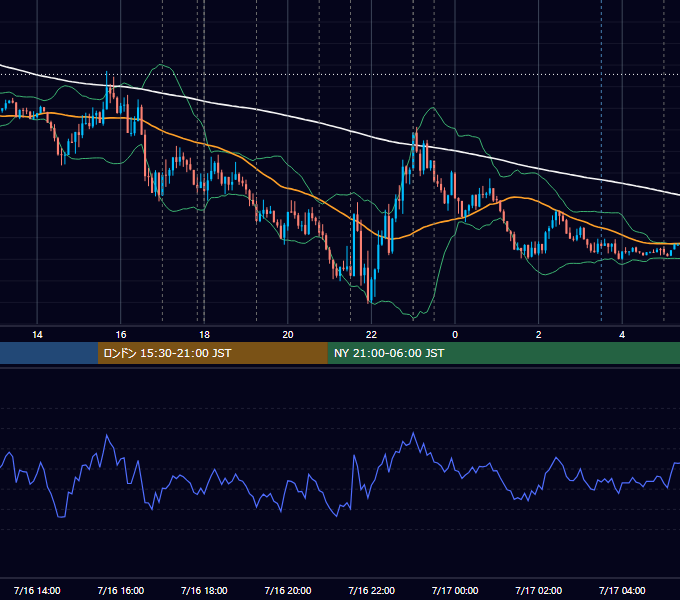Click the hour label 0 on price chart axis
The image size is (680, 600).
click(x=455, y=335)
